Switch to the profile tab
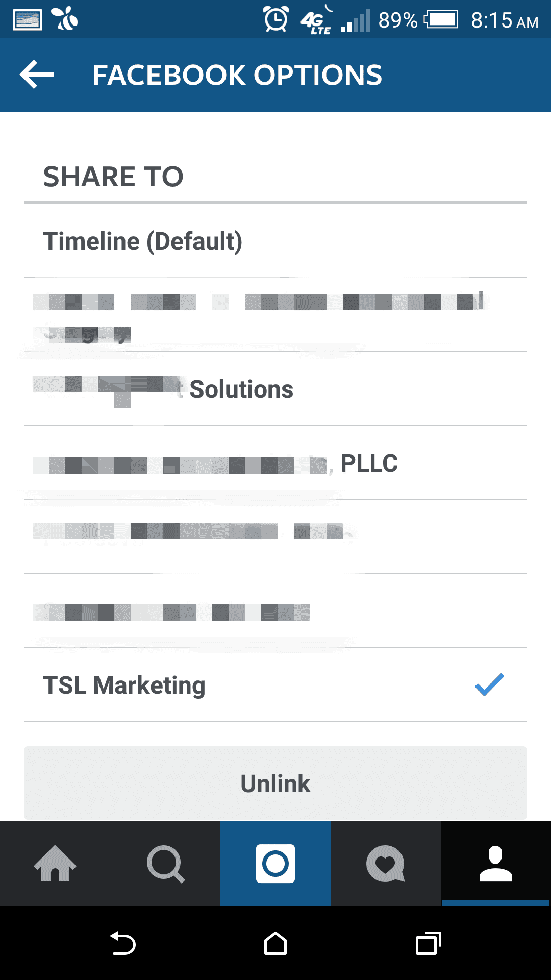Image resolution: width=551 pixels, height=980 pixels. (x=495, y=864)
